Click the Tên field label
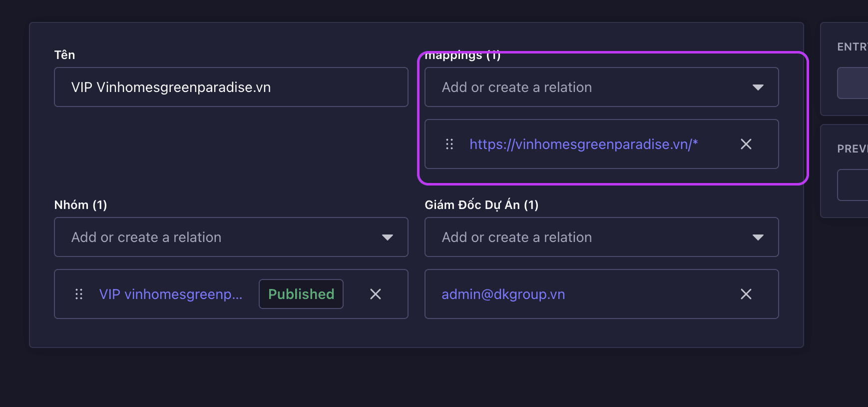 (x=64, y=55)
